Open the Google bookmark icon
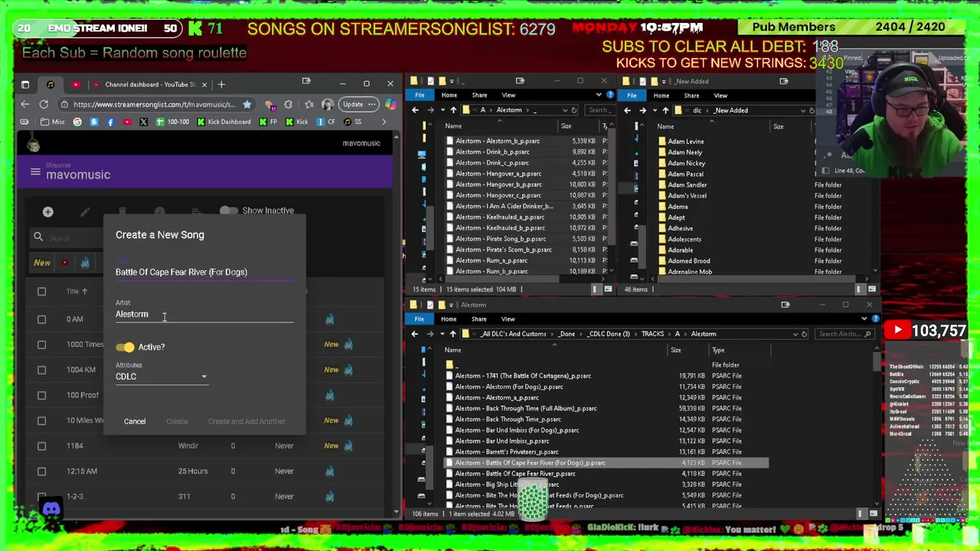This screenshot has height=551, width=980. (77, 122)
